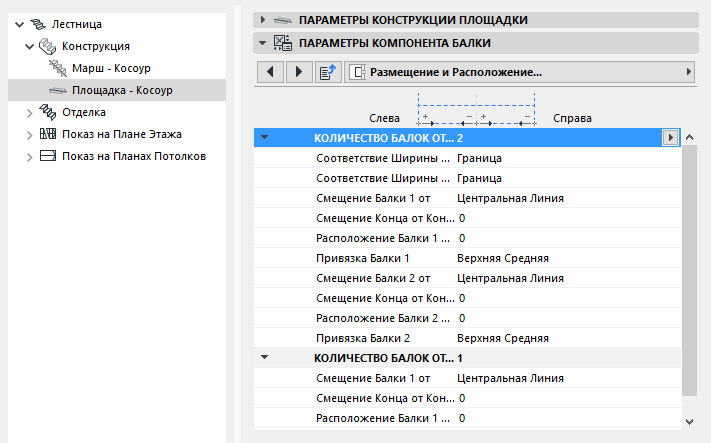Click the last Расположение Балки 1 ... row
The height and width of the screenshot is (443, 711).
(467, 419)
